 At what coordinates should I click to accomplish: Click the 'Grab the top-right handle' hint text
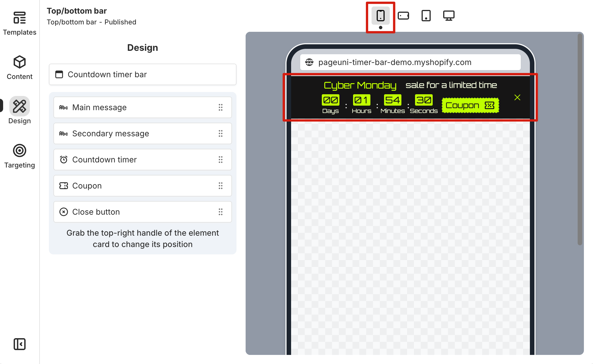pyautogui.click(x=143, y=239)
